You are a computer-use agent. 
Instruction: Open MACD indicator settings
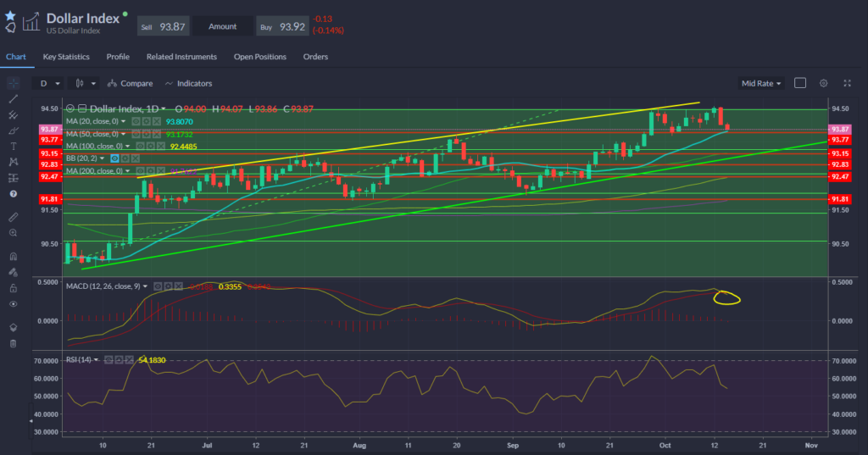pyautogui.click(x=169, y=286)
